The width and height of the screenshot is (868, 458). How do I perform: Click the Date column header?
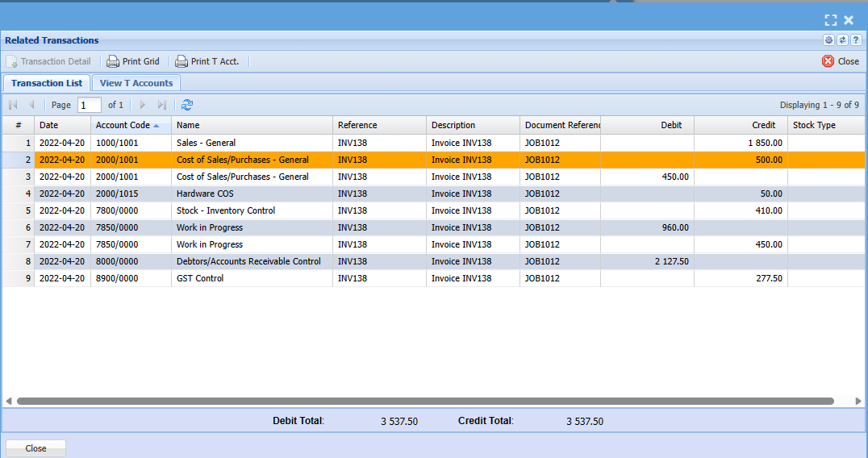pyautogui.click(x=61, y=125)
